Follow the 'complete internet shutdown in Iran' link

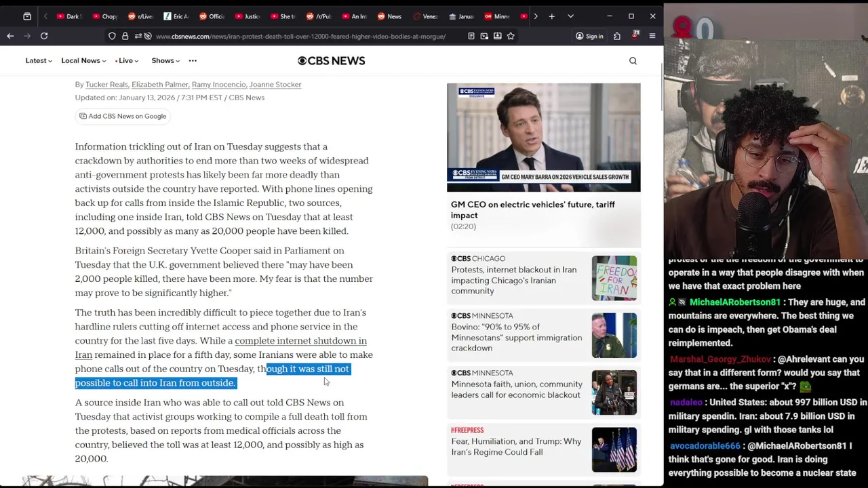221,348
